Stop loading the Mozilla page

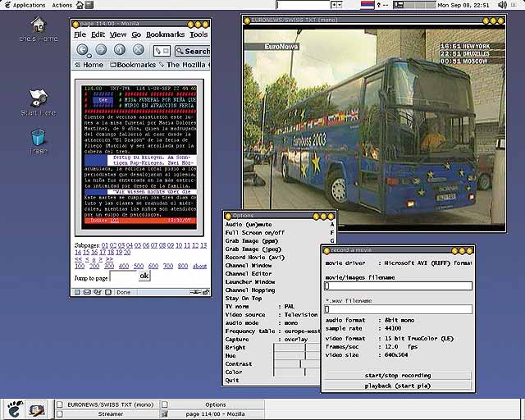coord(139,49)
